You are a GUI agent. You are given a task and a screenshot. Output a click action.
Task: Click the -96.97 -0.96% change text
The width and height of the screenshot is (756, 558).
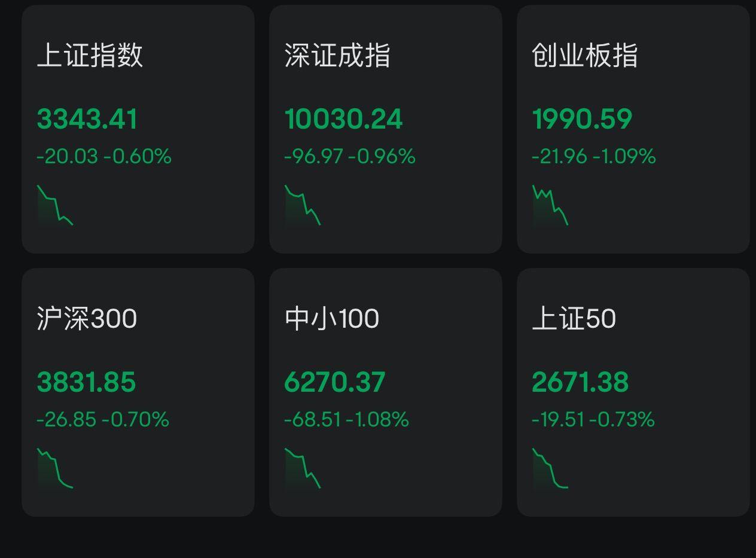350,157
